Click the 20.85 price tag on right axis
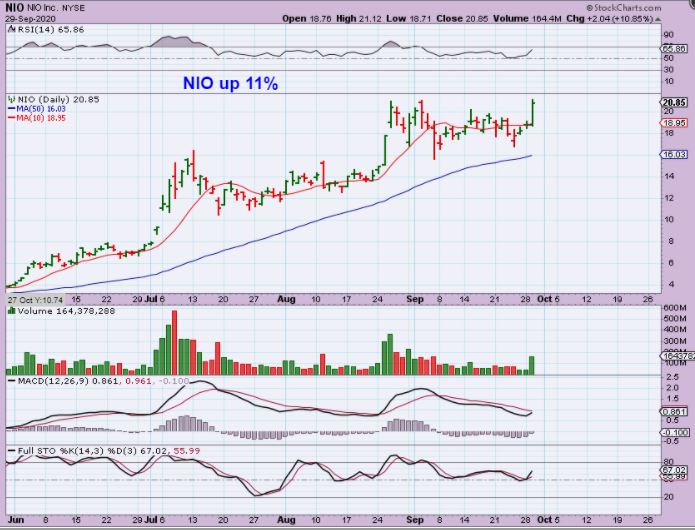695x530 pixels. (674, 102)
